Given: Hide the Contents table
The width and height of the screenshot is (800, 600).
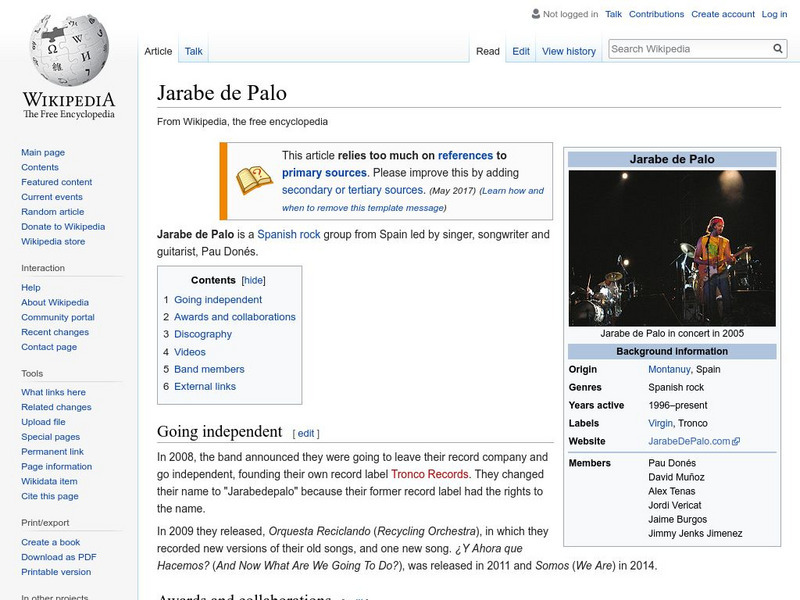Looking at the screenshot, I should tap(254, 281).
